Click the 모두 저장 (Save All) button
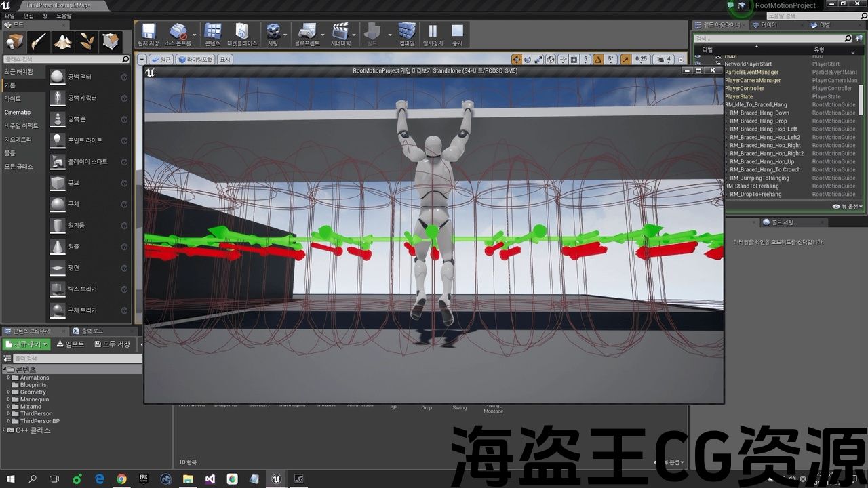 pos(113,344)
